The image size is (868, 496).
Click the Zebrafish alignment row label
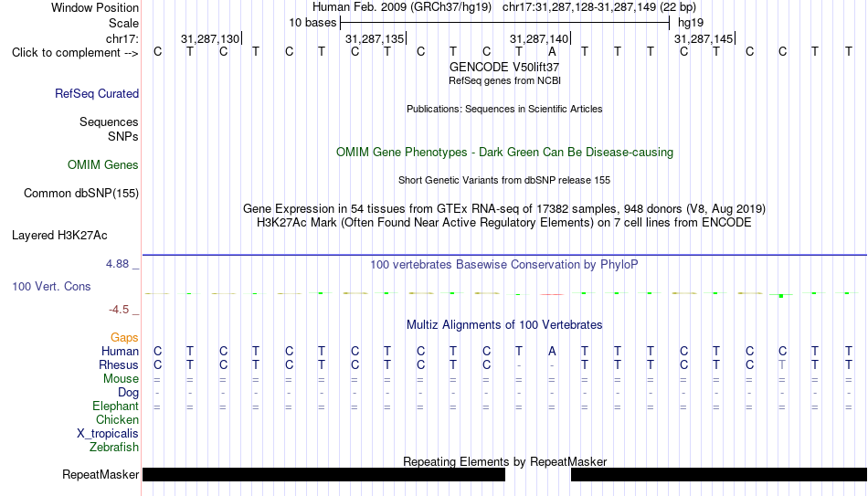click(x=114, y=448)
